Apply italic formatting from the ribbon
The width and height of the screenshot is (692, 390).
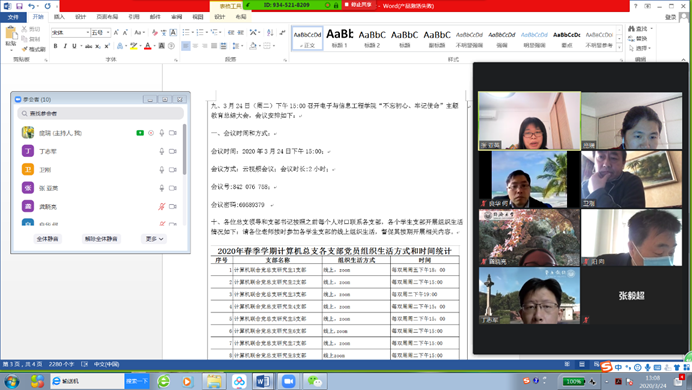click(65, 46)
